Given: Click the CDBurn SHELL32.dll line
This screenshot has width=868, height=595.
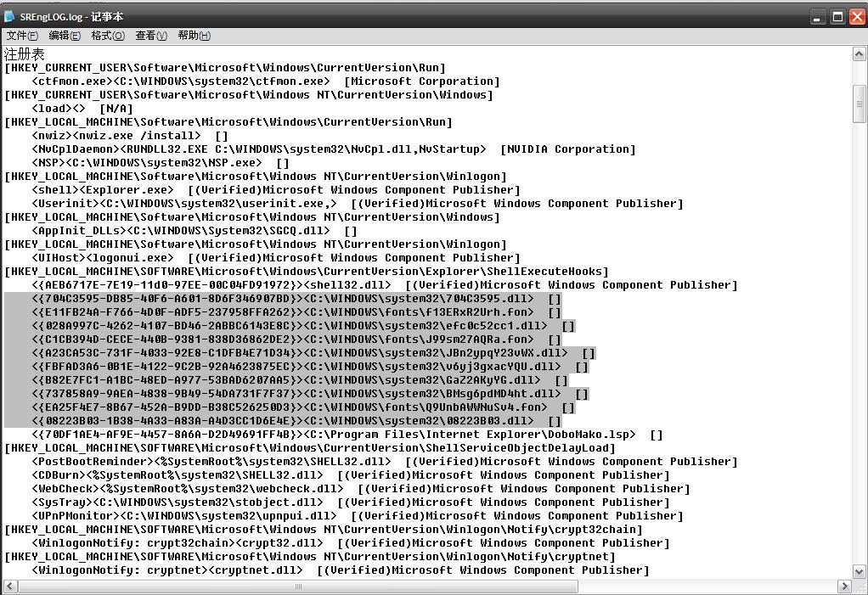Looking at the screenshot, I should (351, 475).
